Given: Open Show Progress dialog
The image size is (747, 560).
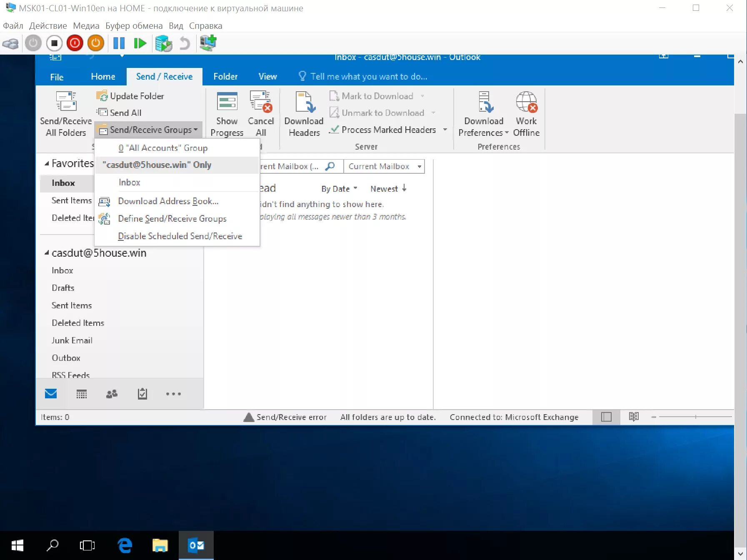Looking at the screenshot, I should tap(226, 113).
